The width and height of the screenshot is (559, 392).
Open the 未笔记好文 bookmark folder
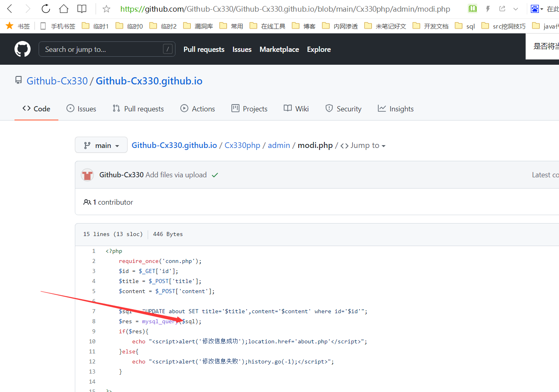click(x=385, y=26)
